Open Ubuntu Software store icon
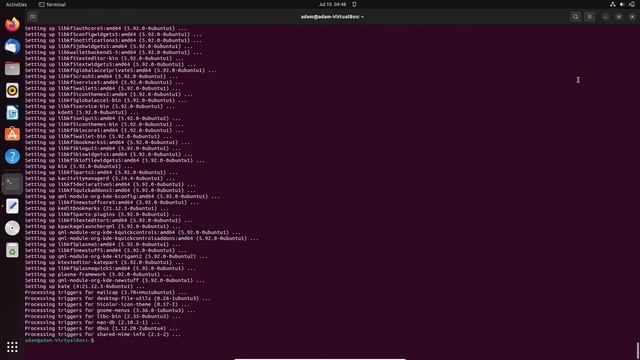Image resolution: width=640 pixels, height=360 pixels. (x=12, y=134)
